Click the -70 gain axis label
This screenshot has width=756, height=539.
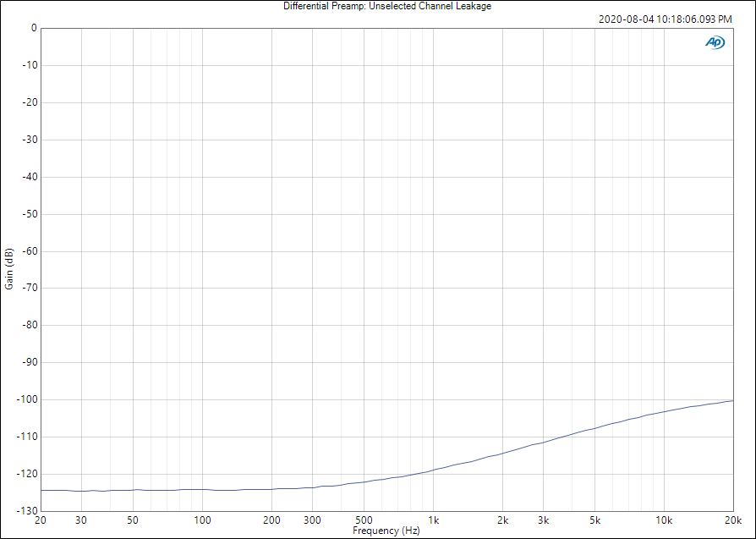pos(30,288)
